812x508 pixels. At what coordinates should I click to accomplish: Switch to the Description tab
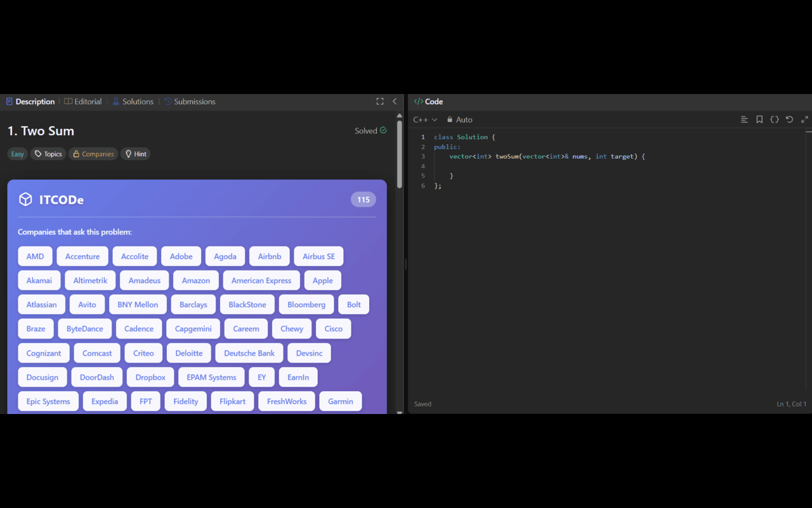coord(30,102)
